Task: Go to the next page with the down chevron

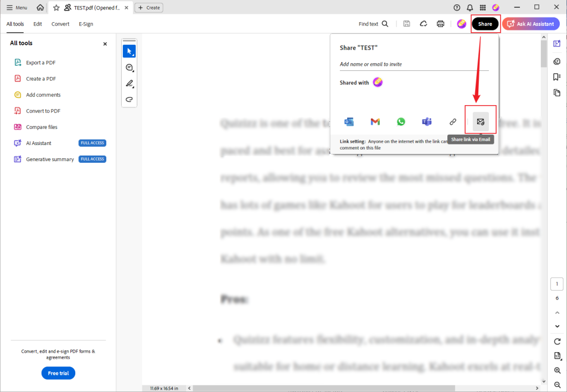Action: tap(557, 326)
